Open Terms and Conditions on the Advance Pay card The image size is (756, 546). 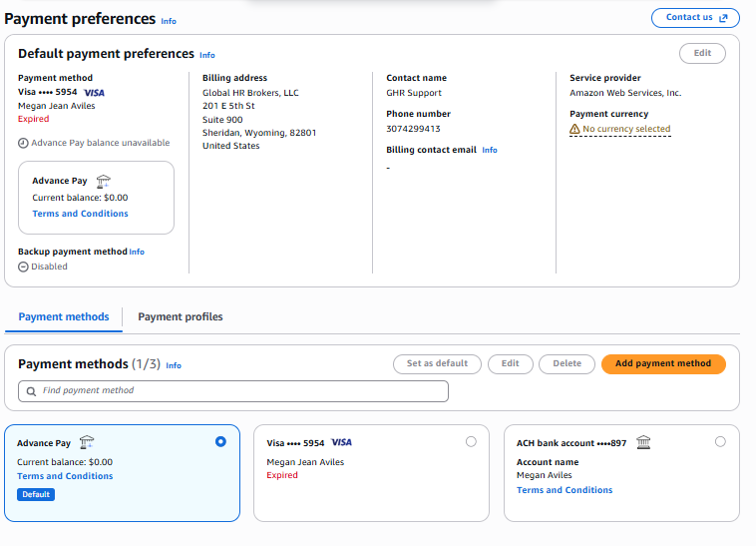pyautogui.click(x=65, y=476)
